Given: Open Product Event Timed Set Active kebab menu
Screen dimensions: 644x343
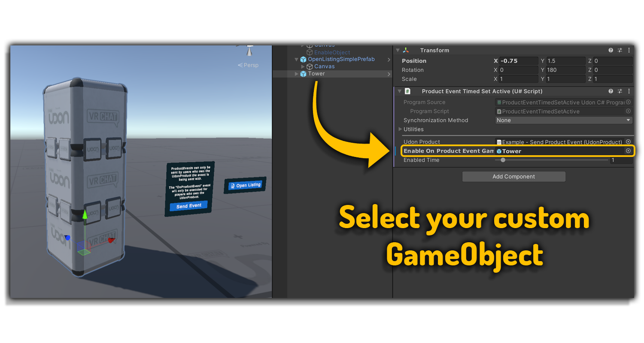Looking at the screenshot, I should tap(629, 91).
